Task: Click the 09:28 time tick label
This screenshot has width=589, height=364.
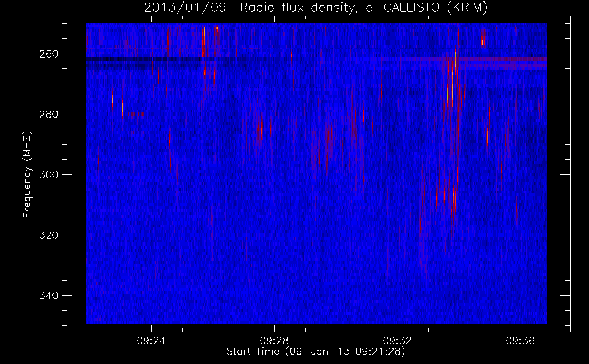Action: [274, 341]
